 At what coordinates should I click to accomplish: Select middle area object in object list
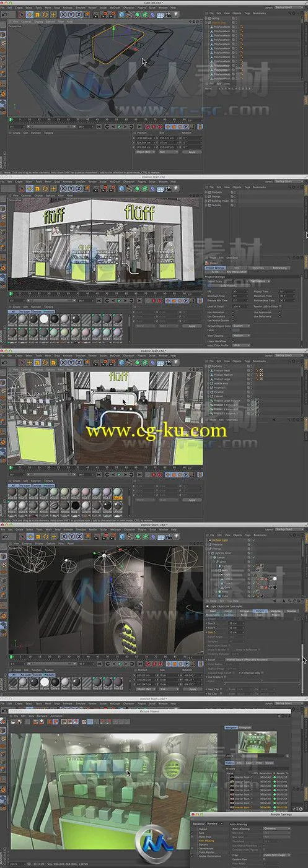tap(221, 383)
